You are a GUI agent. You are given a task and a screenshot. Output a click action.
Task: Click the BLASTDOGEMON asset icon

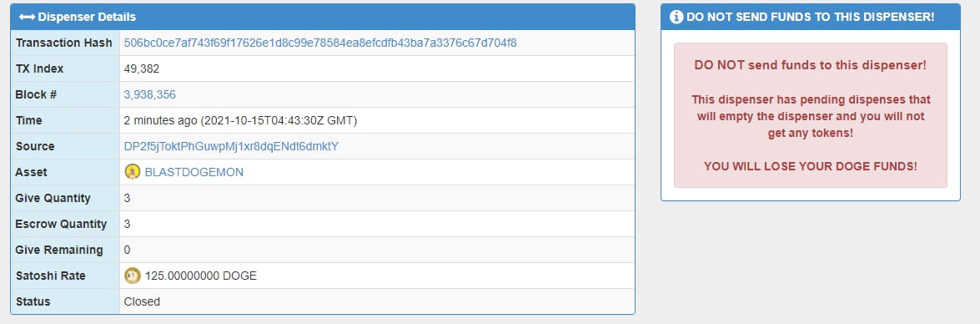click(x=133, y=172)
